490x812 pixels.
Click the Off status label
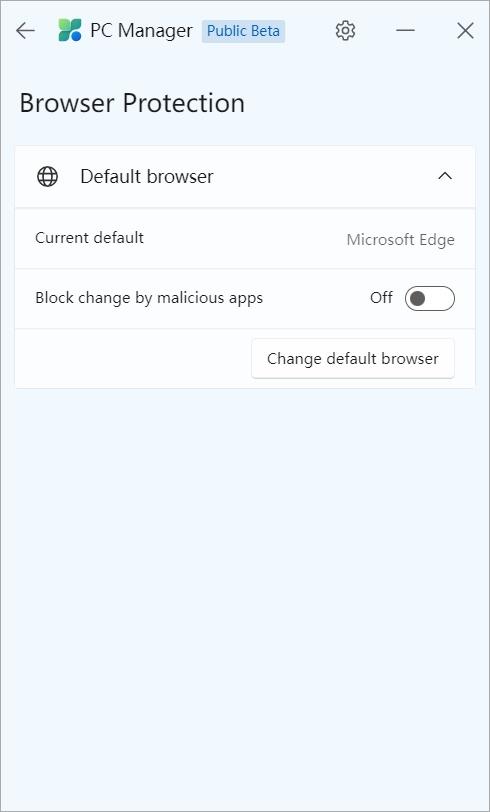[x=381, y=298]
